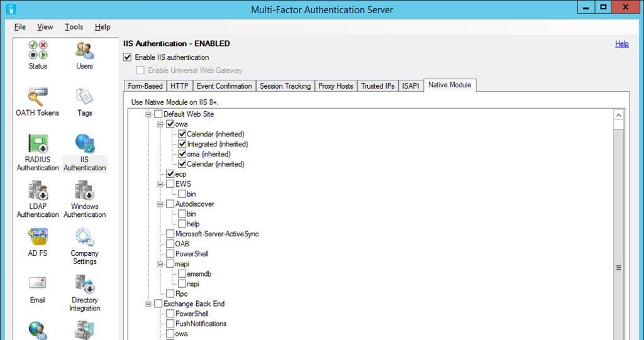Check the nspi checkbox
This screenshot has width=644, height=340.
pos(182,283)
